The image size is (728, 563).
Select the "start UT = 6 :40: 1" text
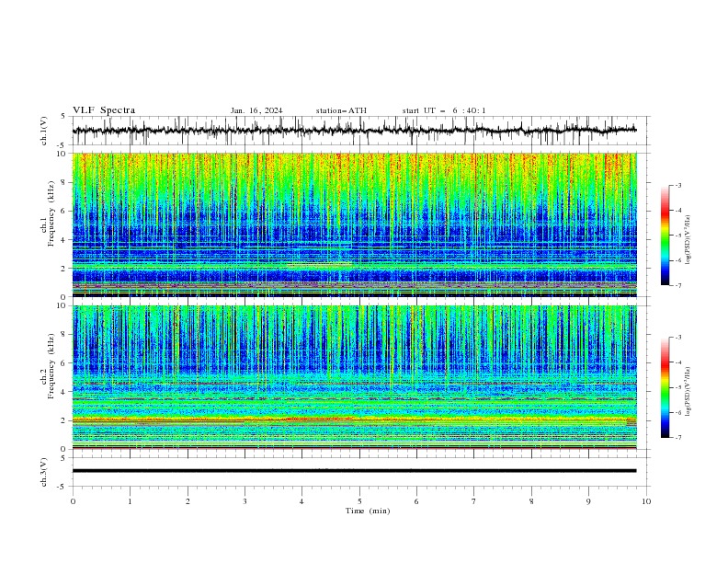(444, 110)
